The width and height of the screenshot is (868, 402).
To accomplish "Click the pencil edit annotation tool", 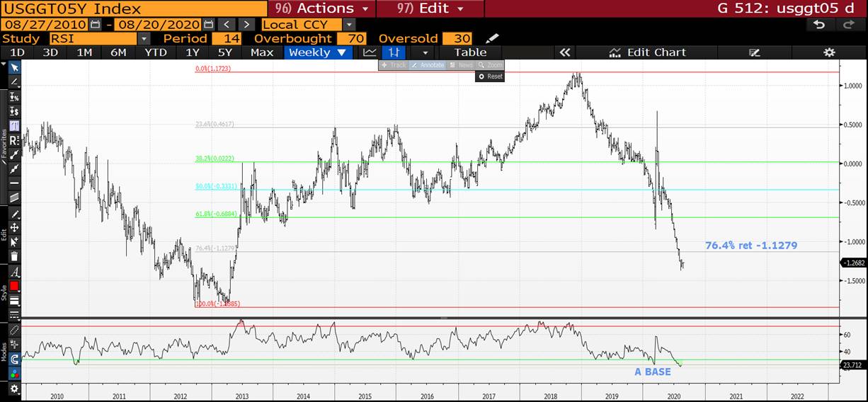I will pyautogui.click(x=14, y=214).
